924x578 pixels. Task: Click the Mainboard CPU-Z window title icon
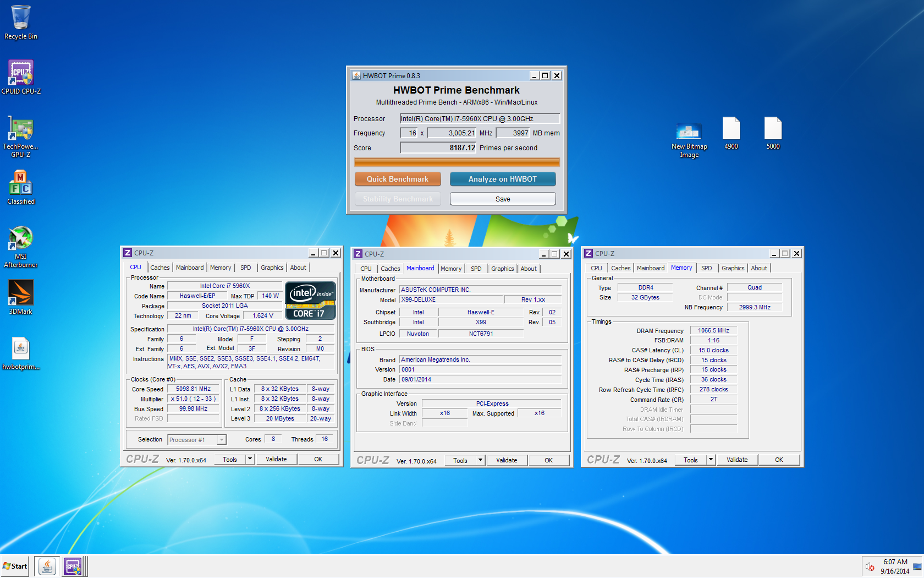click(358, 254)
